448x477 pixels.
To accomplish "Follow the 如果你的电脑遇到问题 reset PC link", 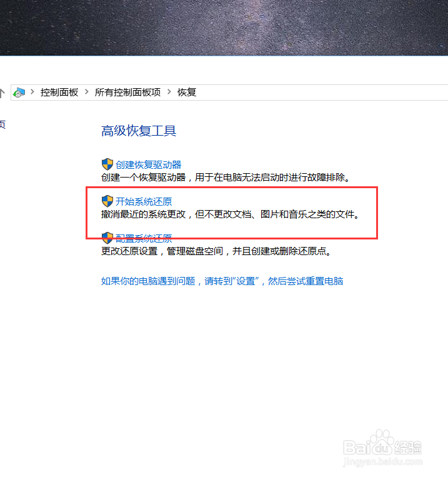I will click(x=222, y=281).
